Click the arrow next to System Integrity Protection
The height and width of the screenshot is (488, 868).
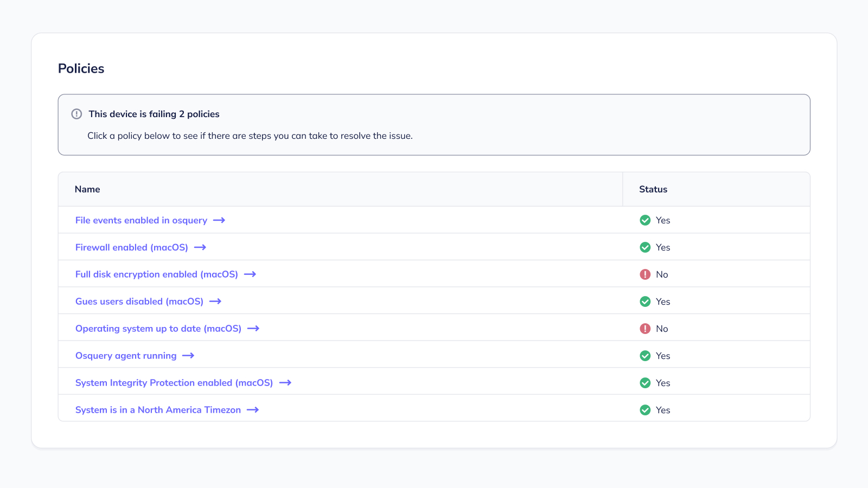coord(285,383)
